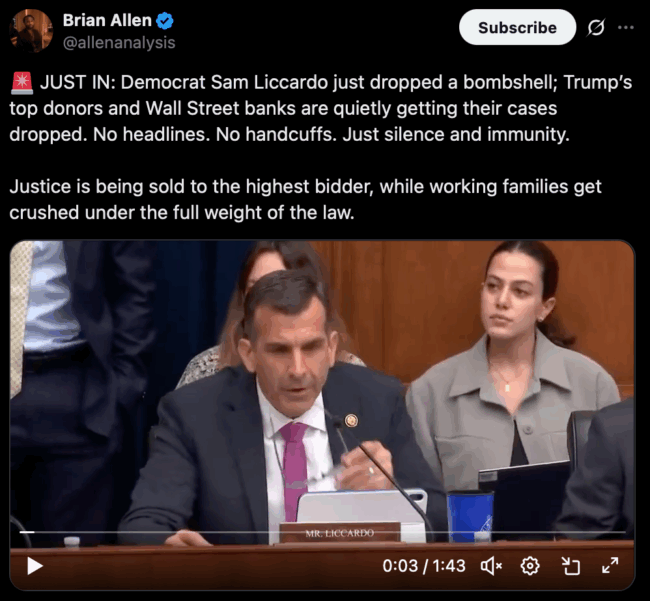
Task: Click the blue travel mug in the video
Action: point(470,516)
